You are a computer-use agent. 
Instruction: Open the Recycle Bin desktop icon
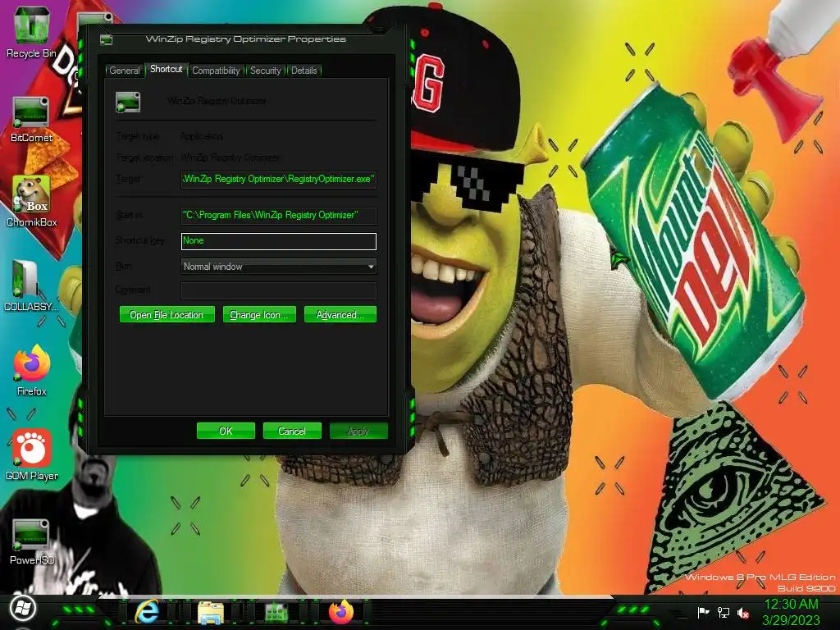point(31,32)
